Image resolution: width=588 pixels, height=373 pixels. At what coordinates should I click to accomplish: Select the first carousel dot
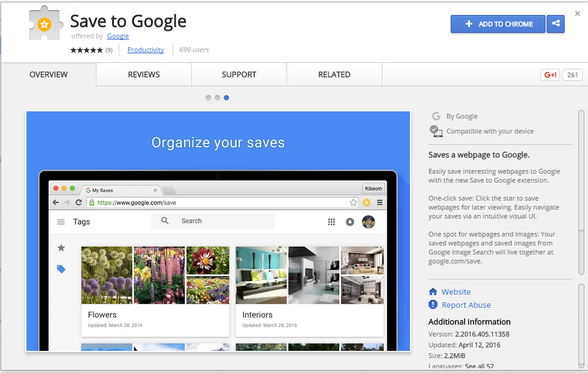208,98
